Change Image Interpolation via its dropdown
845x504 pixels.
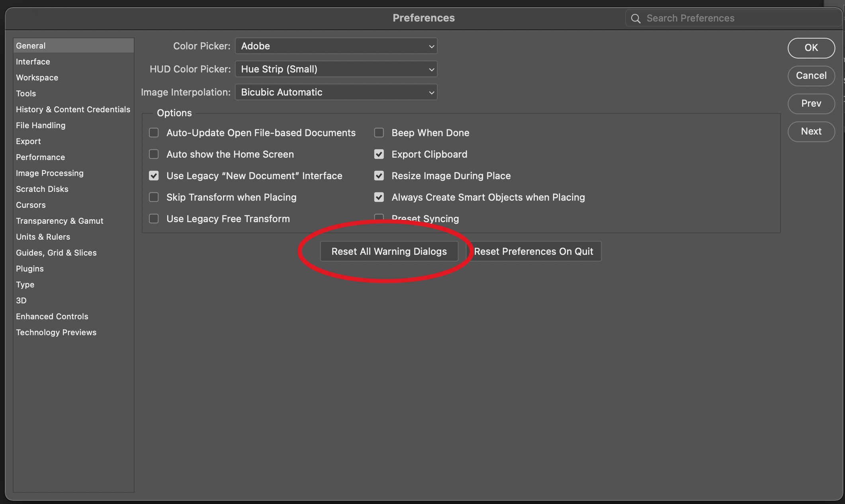point(336,92)
